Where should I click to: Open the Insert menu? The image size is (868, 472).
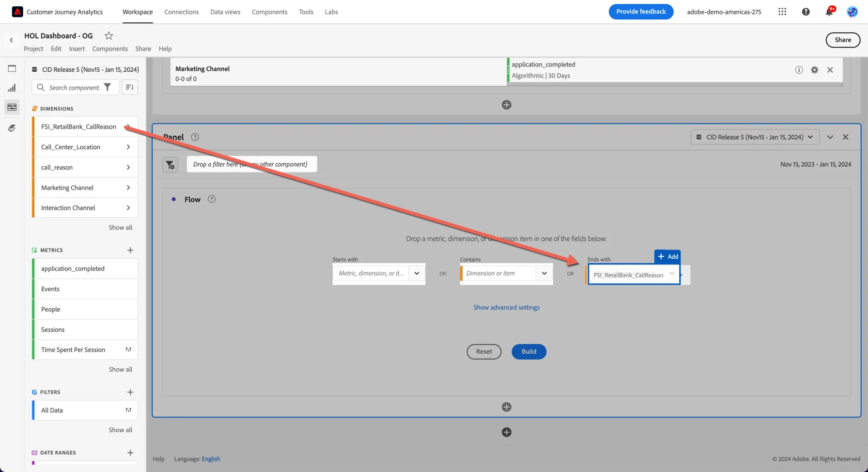[77, 48]
